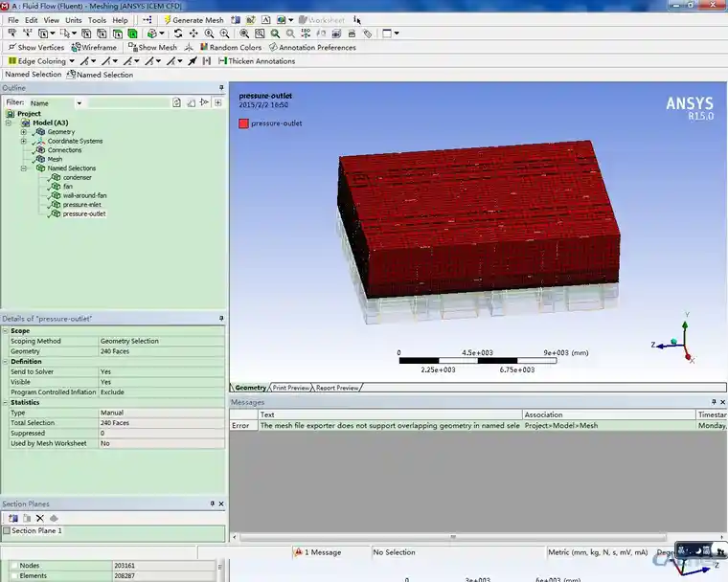Screen dimensions: 728x582
Task: Click the Scoping Method value Geometry Selection
Action: [x=162, y=341]
